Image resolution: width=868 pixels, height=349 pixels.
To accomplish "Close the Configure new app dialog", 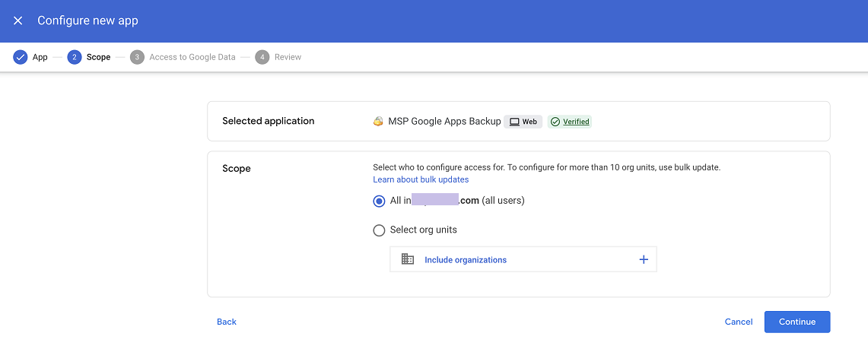I will 18,21.
